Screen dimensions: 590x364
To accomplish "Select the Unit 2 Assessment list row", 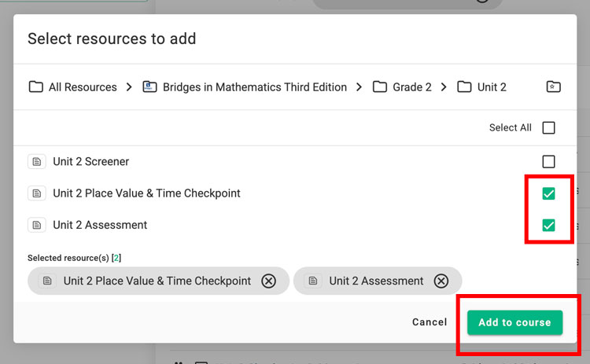I will pyautogui.click(x=100, y=226).
